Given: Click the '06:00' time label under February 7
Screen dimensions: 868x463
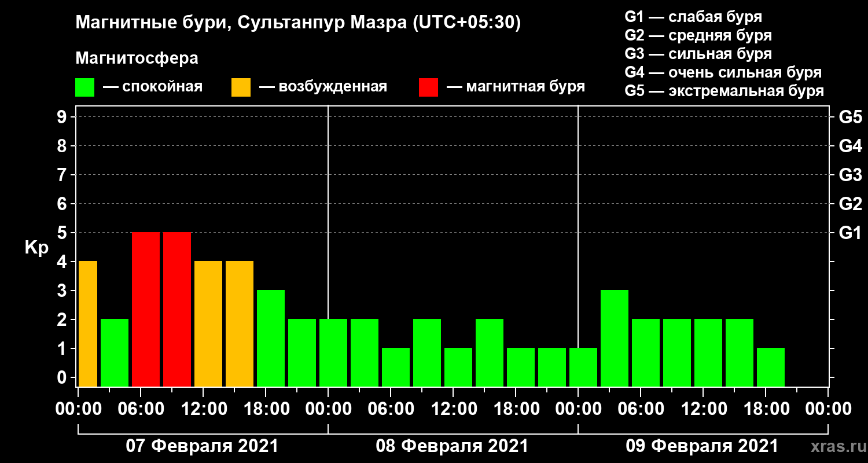Looking at the screenshot, I should click(140, 409).
